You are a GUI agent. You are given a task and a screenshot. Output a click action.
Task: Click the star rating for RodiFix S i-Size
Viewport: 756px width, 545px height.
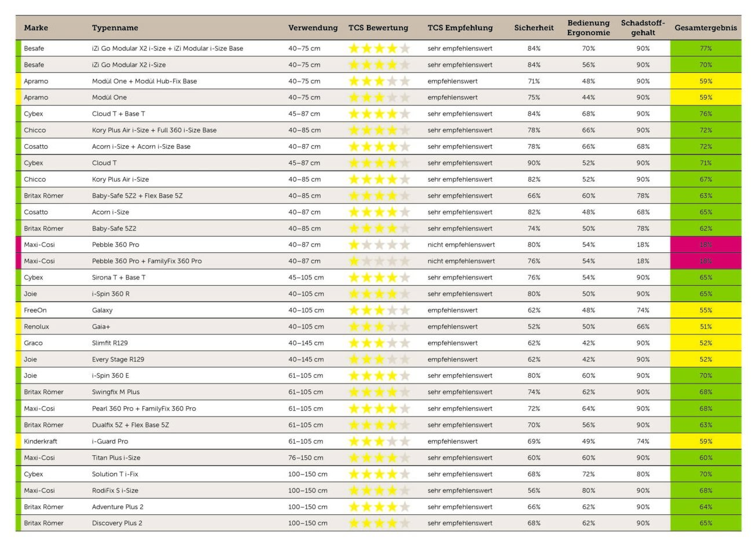[379, 491]
